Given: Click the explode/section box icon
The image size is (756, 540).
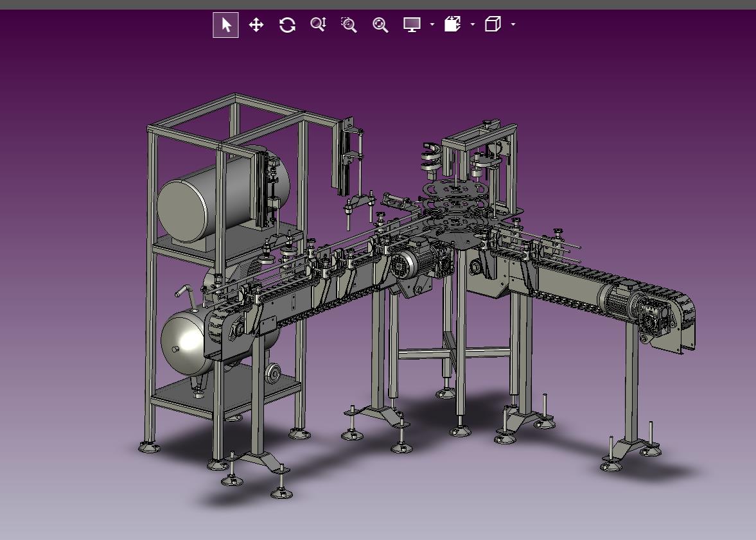Looking at the screenshot, I should (452, 24).
